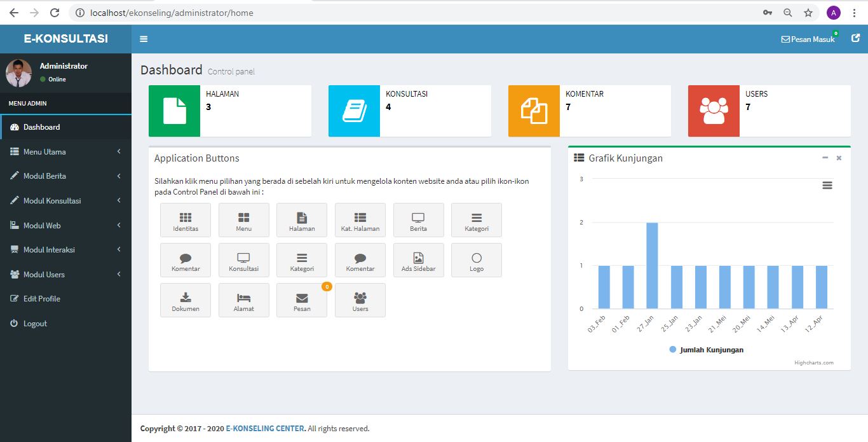Expand the Menu Utama sidebar submenu
Viewport: 868px width, 442px height.
(65, 152)
